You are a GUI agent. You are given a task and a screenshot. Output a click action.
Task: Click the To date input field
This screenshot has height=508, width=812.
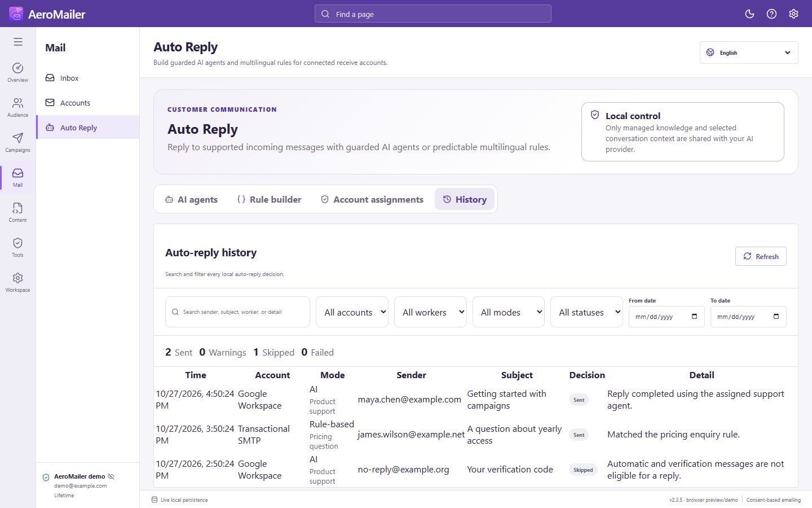click(748, 317)
